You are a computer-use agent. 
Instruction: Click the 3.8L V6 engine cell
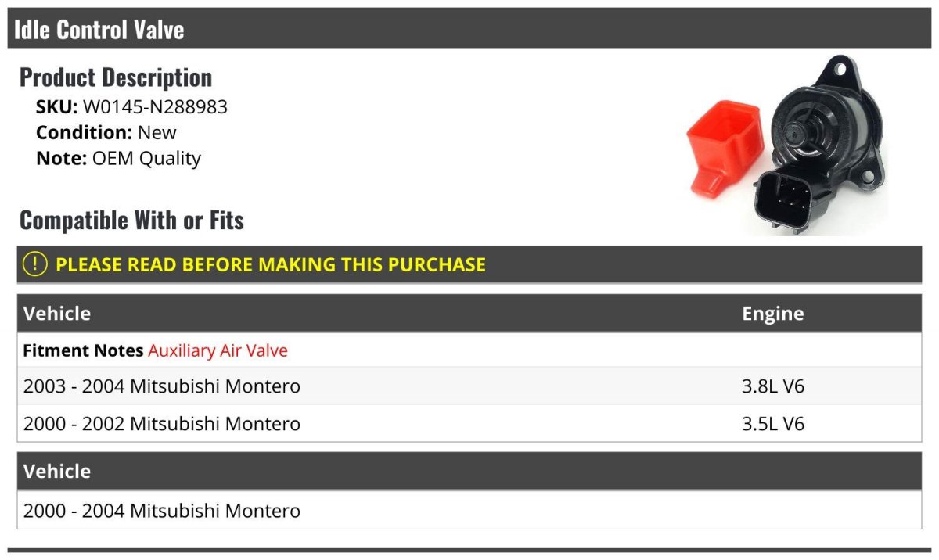coord(772,386)
